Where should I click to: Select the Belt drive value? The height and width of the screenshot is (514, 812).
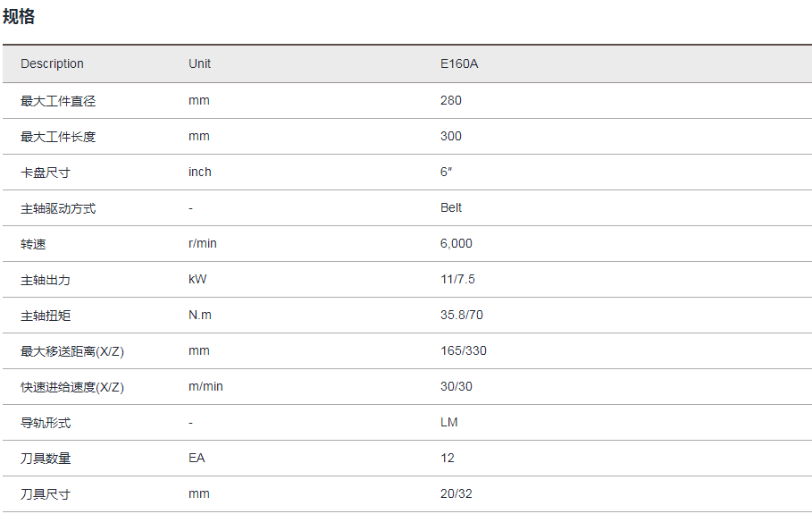451,207
